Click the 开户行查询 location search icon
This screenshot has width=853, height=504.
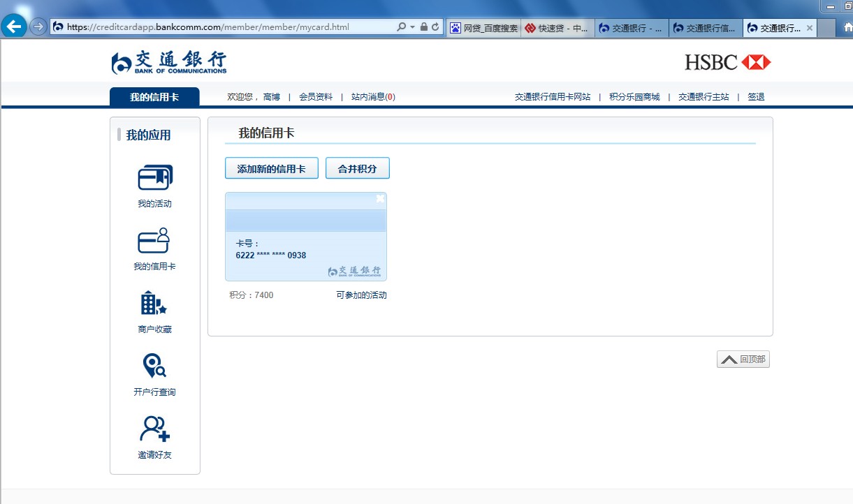[x=154, y=366]
